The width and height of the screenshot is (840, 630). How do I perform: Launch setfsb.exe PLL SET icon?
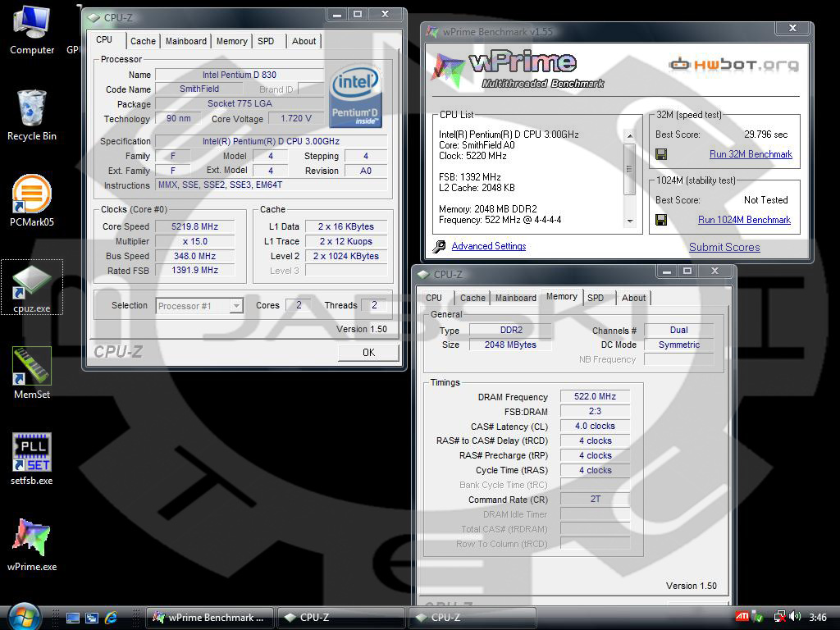(x=32, y=459)
